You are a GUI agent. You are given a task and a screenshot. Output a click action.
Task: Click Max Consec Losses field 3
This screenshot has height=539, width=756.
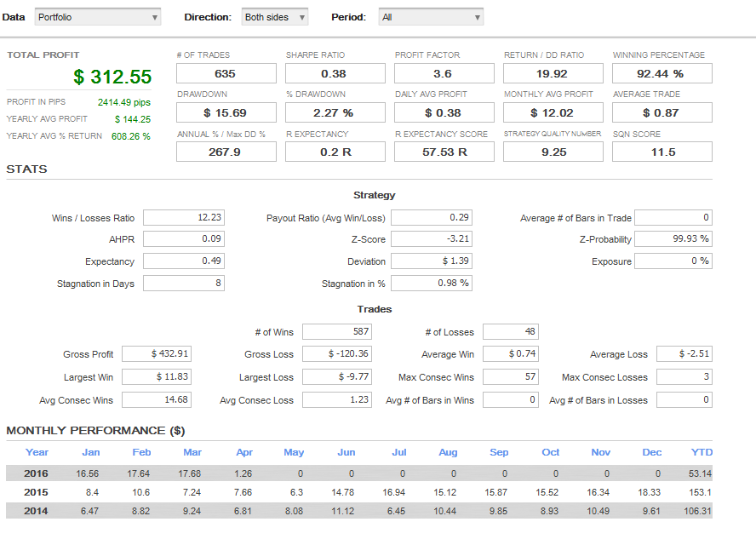684,376
